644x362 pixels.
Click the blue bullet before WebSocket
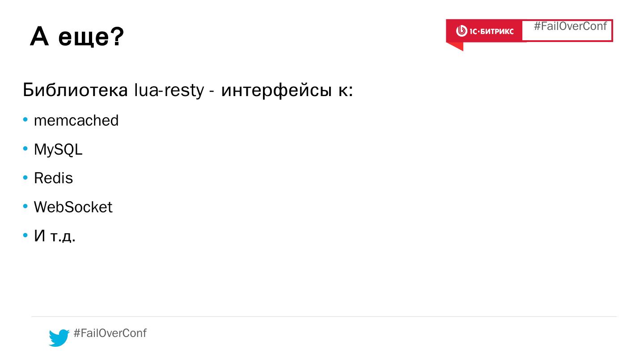25,207
